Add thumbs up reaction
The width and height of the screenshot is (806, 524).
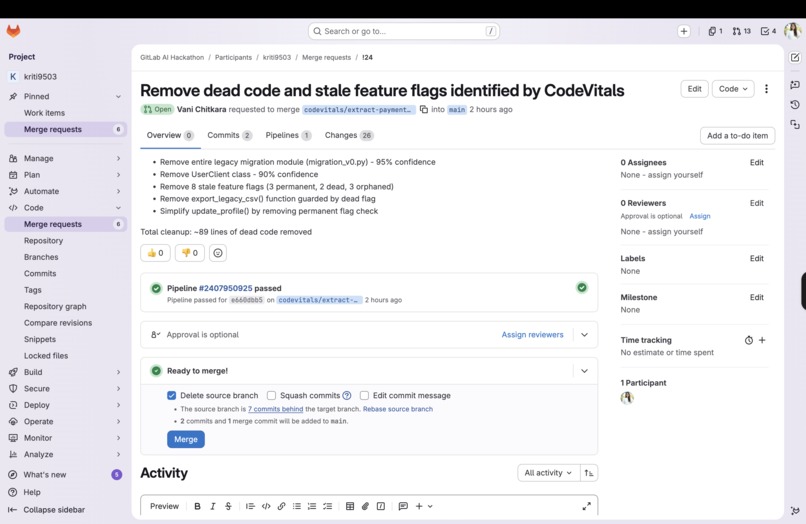[155, 253]
